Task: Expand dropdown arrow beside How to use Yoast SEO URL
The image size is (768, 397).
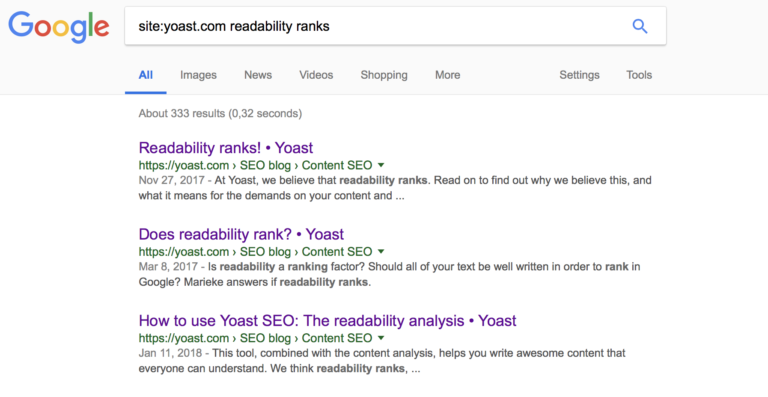Action: pyautogui.click(x=381, y=338)
